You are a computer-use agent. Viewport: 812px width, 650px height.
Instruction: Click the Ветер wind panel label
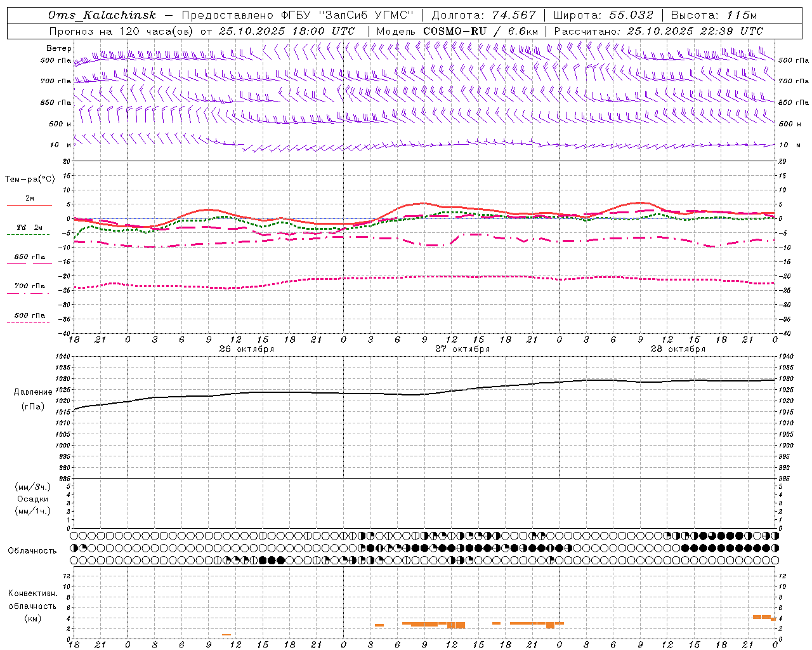58,48
